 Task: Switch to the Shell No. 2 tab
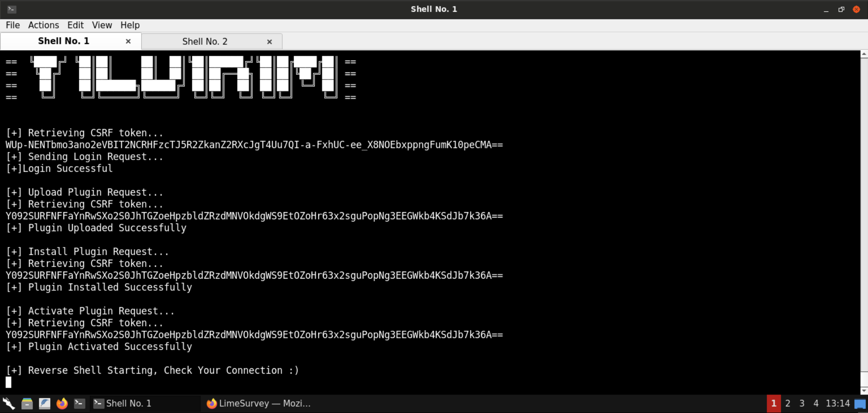pyautogui.click(x=205, y=42)
